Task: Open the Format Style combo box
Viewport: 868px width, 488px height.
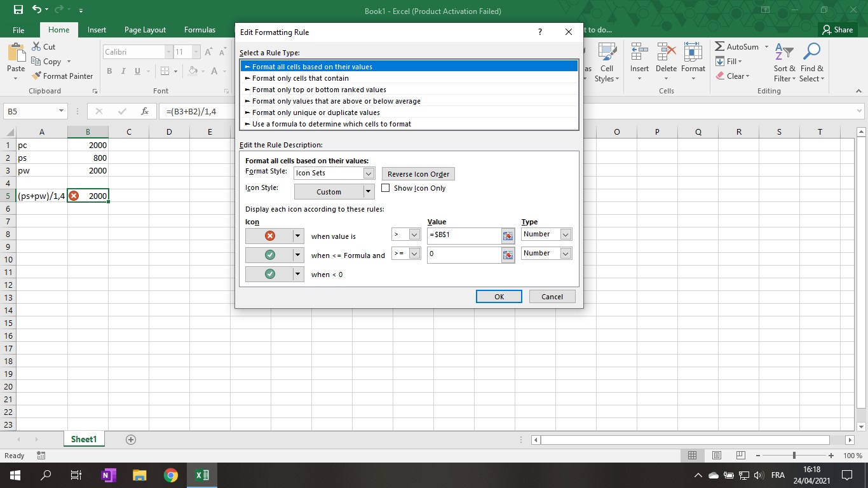Action: coord(334,173)
